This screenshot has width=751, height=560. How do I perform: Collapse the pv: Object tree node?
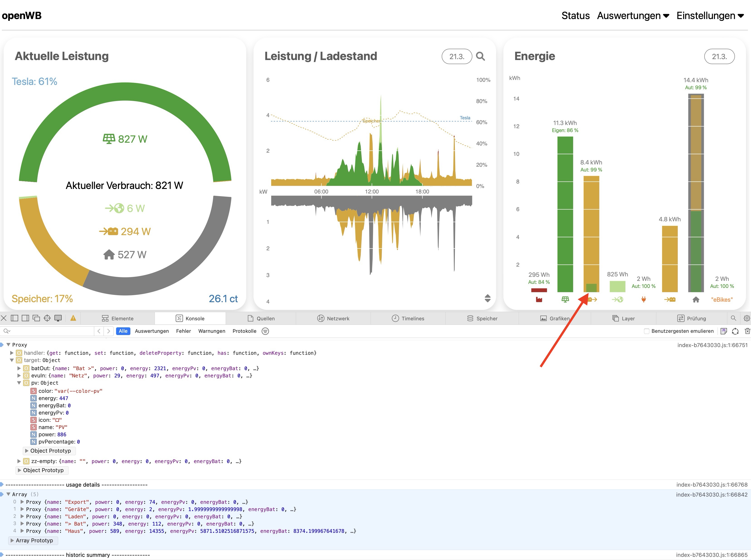[19, 383]
